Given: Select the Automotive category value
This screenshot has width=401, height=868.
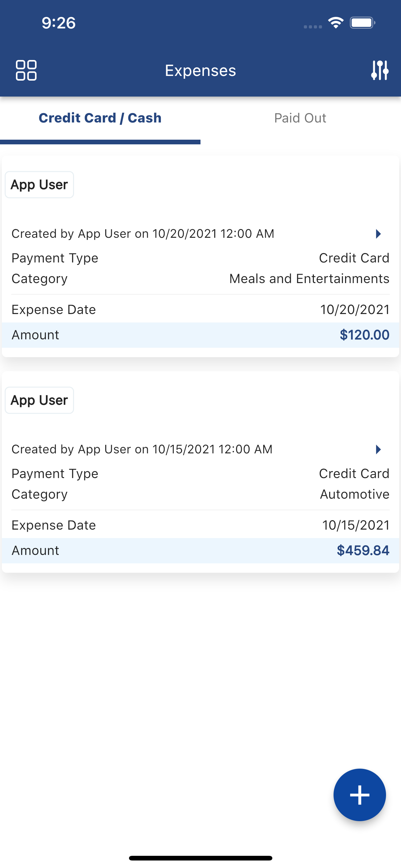Looking at the screenshot, I should coord(354,494).
